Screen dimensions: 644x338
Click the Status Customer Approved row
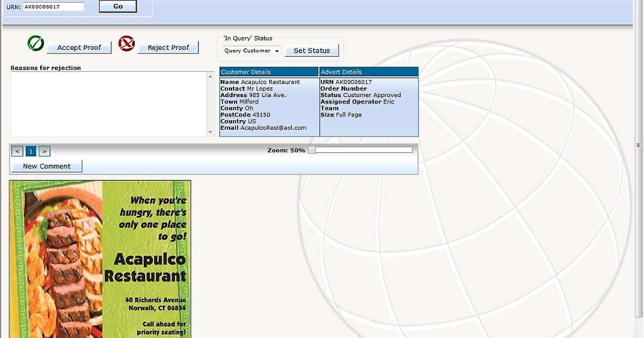click(361, 95)
